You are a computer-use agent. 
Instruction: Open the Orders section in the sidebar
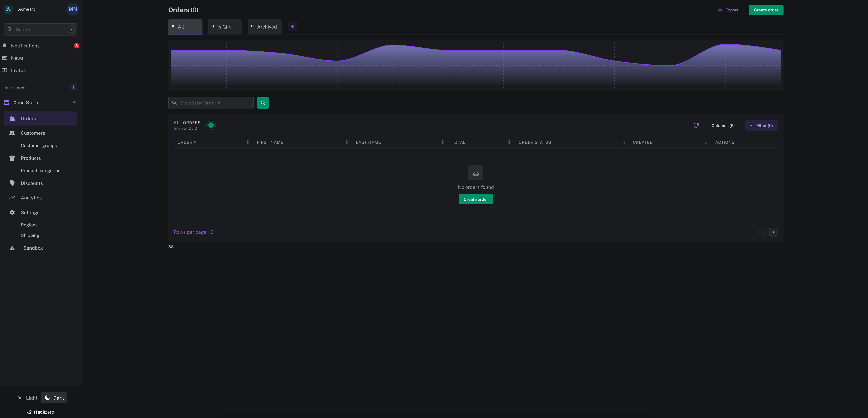pos(28,118)
